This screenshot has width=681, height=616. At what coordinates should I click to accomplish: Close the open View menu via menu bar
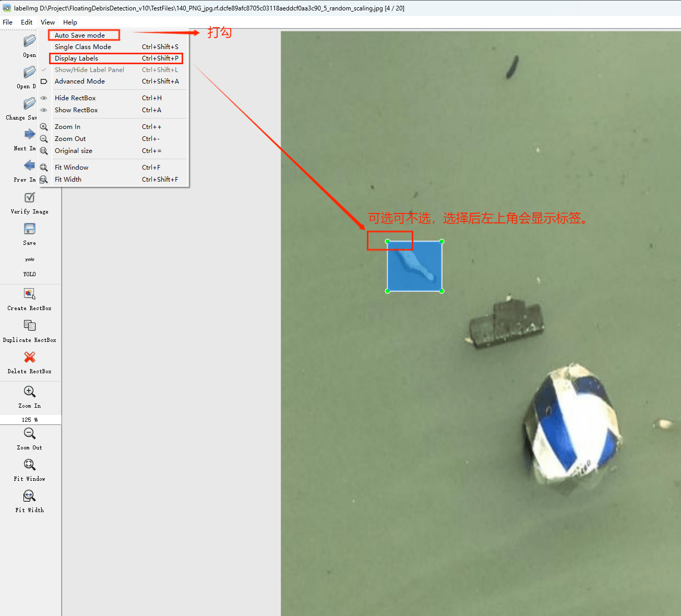[47, 22]
